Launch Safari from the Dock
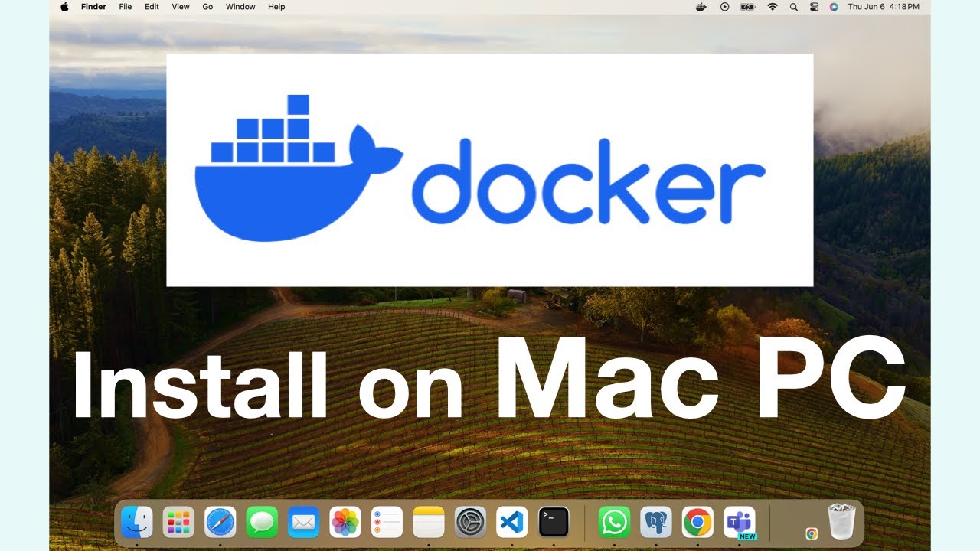This screenshot has height=551, width=980. point(220,523)
